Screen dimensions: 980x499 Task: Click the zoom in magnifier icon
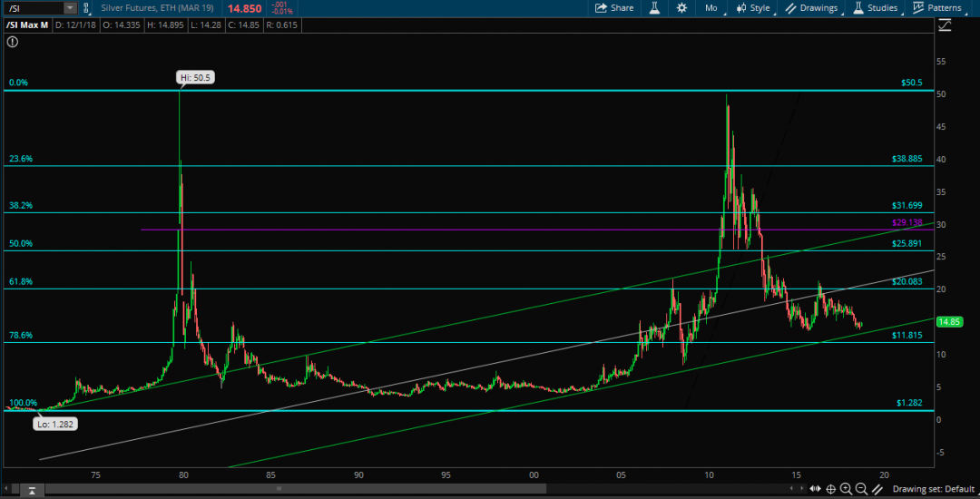coord(847,489)
